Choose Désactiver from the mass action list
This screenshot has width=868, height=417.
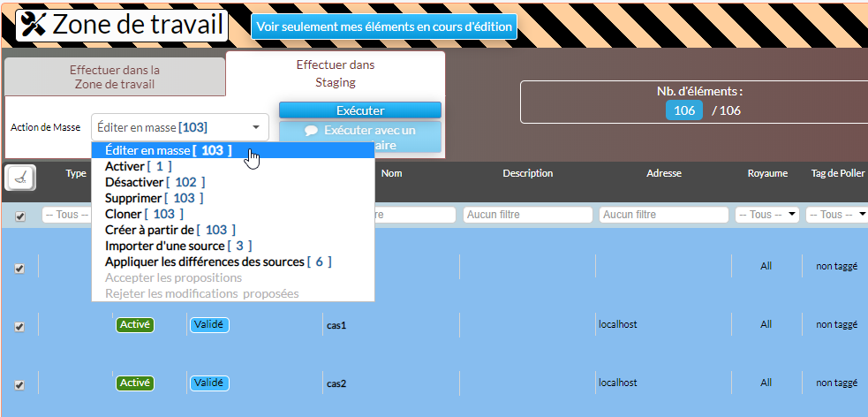tap(155, 182)
